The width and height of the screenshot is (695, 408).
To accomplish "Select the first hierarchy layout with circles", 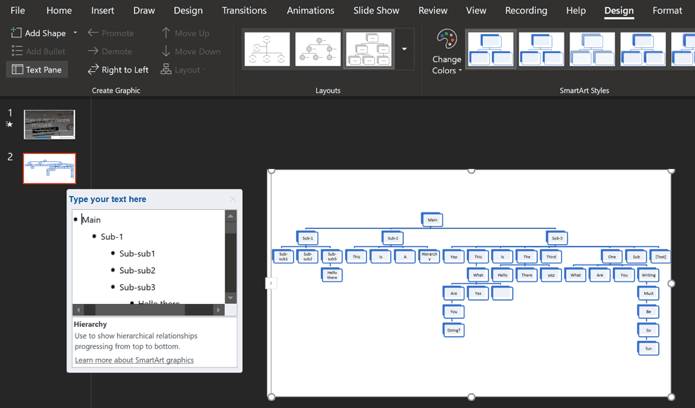I will pos(267,49).
